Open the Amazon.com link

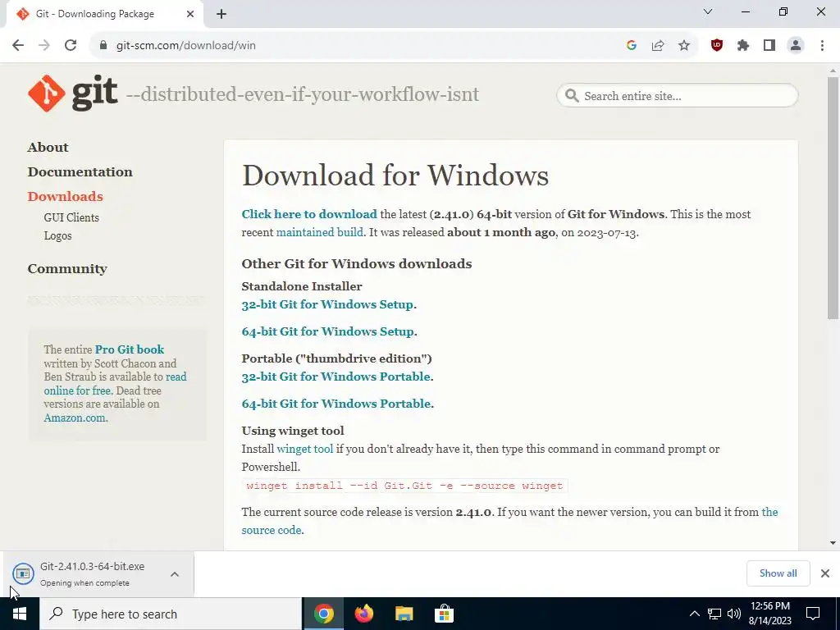coord(75,418)
